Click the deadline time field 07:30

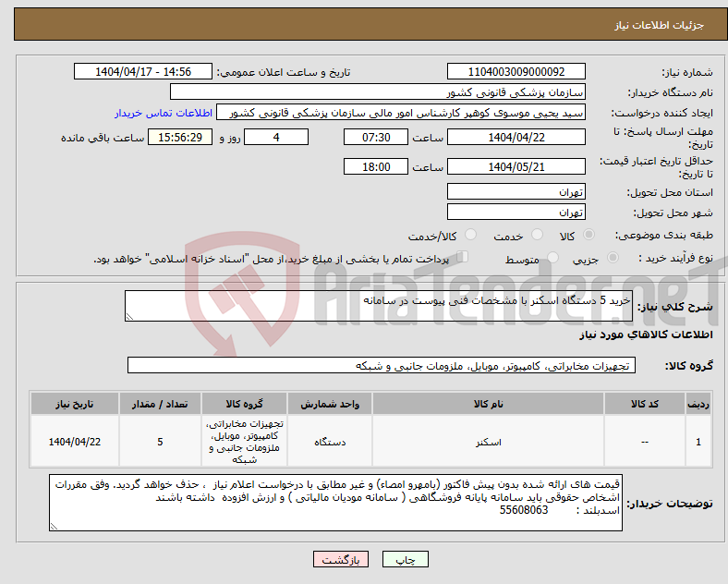[376, 137]
